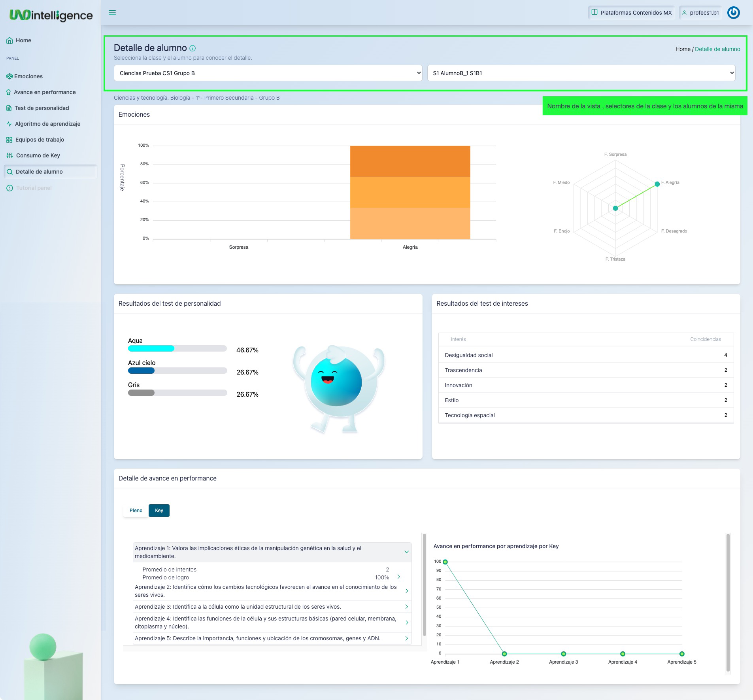Viewport: 753px width, 700px height.
Task: Go to Home in the sidebar
Action: (x=23, y=40)
